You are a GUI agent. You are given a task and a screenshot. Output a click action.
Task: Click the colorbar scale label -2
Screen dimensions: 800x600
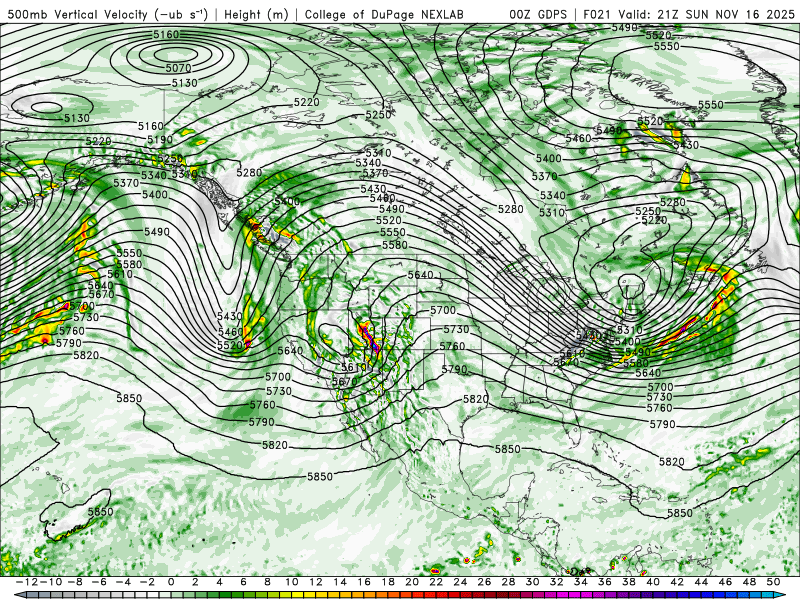coord(148,582)
